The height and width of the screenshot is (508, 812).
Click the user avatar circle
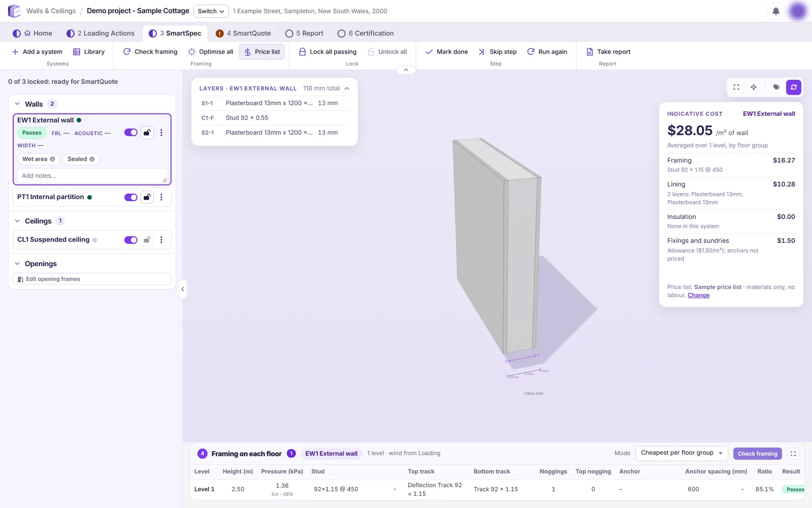[797, 11]
